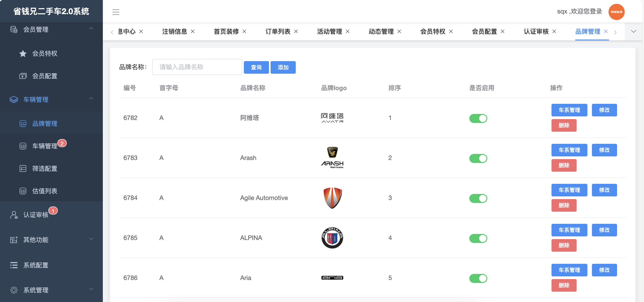This screenshot has width=644, height=302.
Task: Close the 订单列表 tab
Action: pos(296,31)
